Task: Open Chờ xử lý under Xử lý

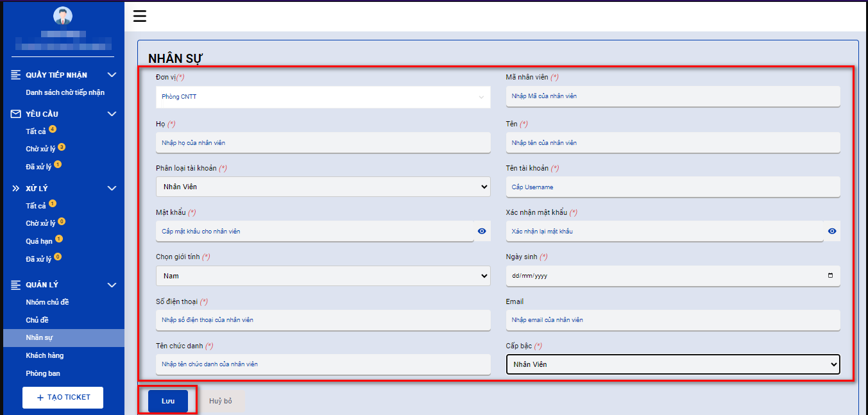Action: 40,224
